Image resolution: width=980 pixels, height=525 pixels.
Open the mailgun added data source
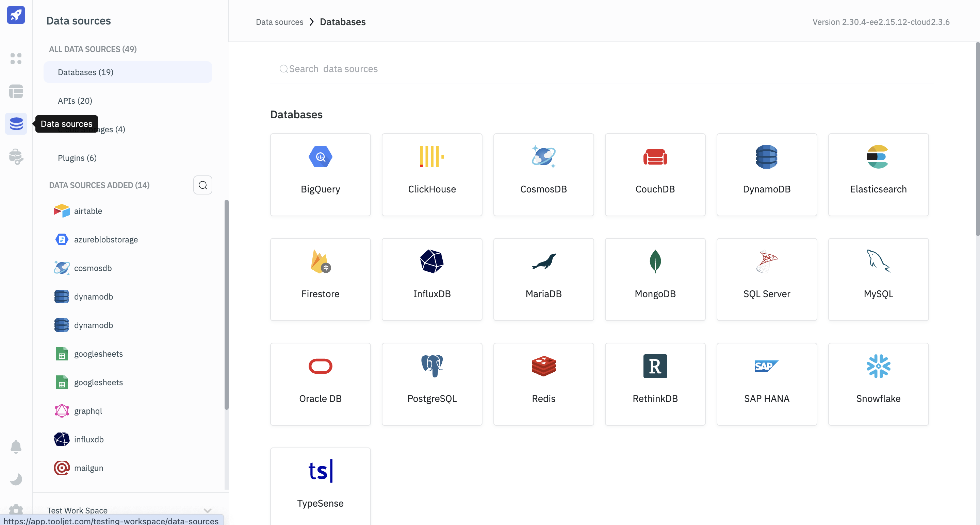pos(88,468)
